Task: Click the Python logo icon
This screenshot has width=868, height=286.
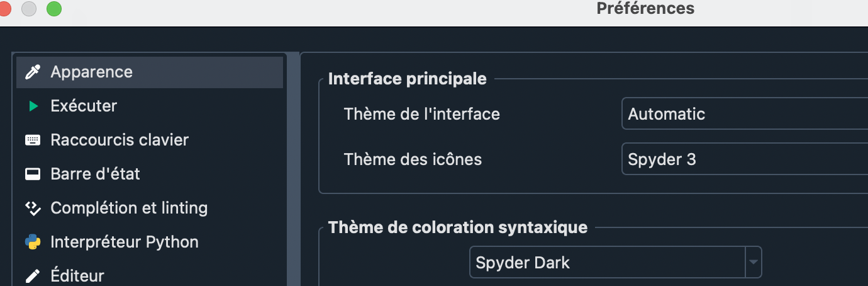Action: pyautogui.click(x=32, y=242)
